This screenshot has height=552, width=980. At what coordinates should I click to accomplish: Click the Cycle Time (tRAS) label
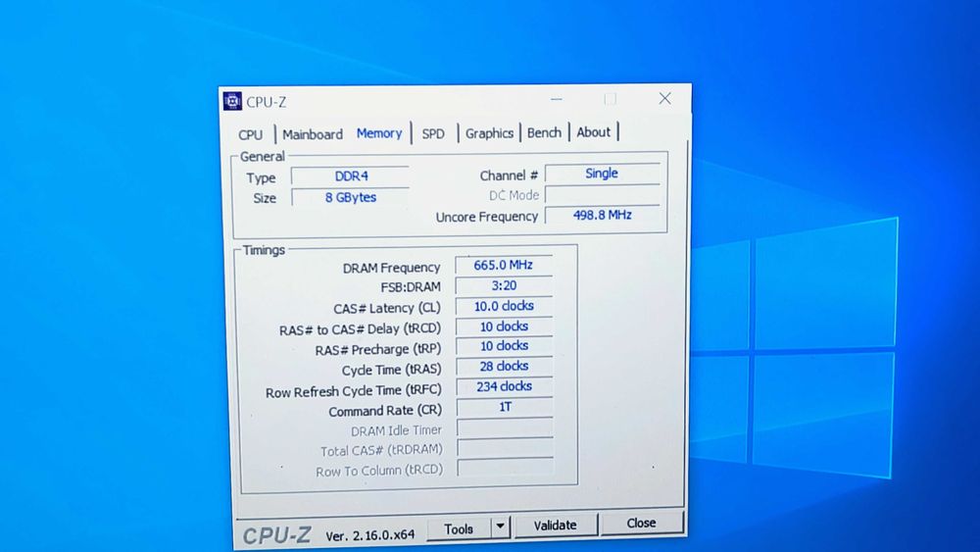(x=391, y=370)
